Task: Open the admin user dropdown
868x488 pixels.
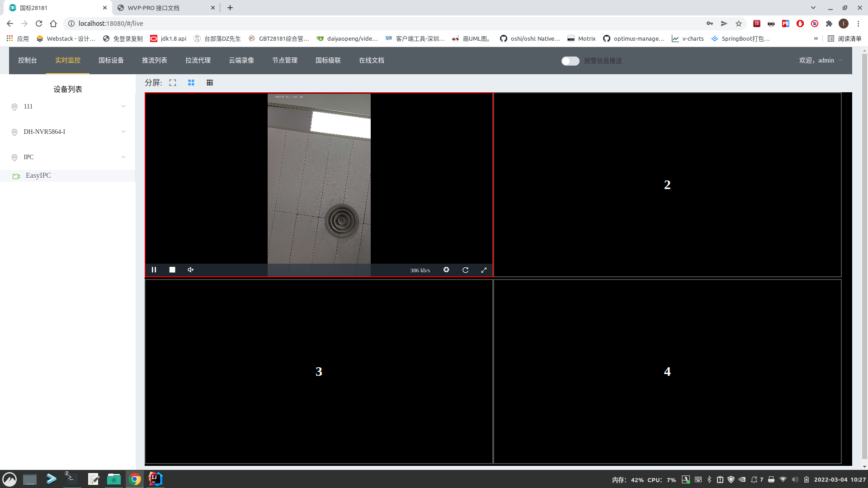Action: [821, 61]
